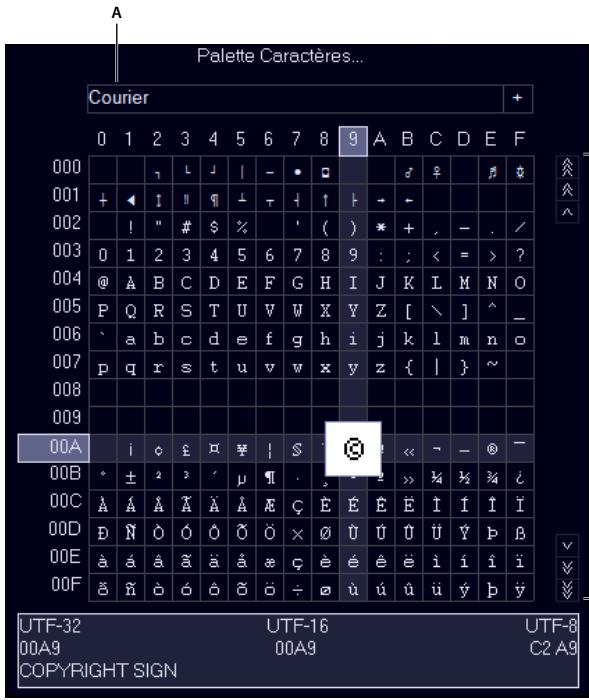
Task: Select tilde ~ in row 007
Action: pos(492,366)
